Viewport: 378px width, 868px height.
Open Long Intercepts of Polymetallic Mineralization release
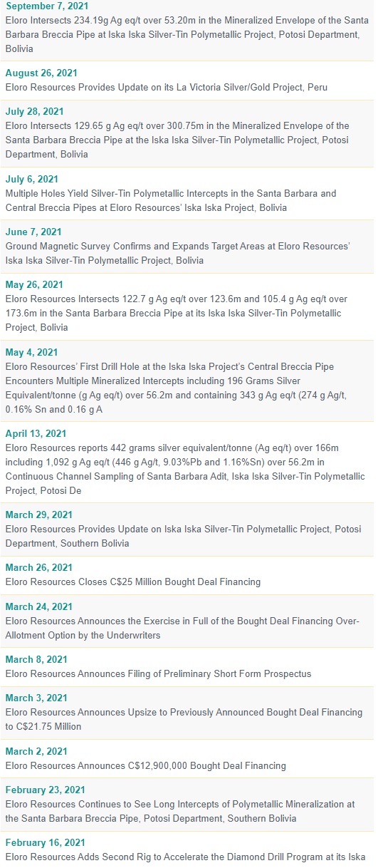tap(180, 811)
